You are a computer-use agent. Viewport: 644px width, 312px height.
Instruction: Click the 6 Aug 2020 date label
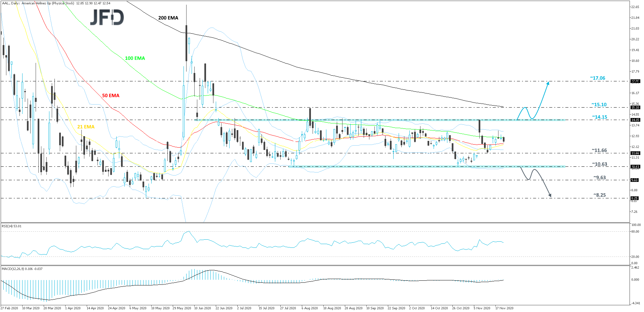(310, 308)
